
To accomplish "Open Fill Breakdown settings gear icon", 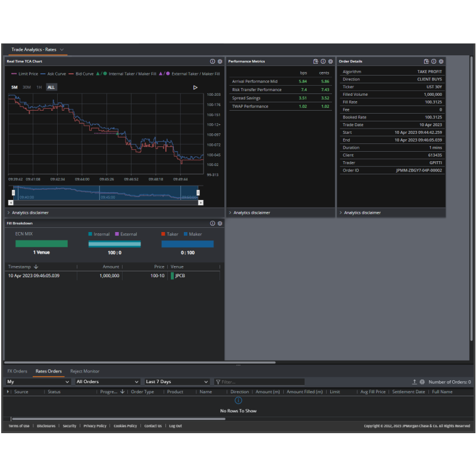I will pyautogui.click(x=220, y=224).
